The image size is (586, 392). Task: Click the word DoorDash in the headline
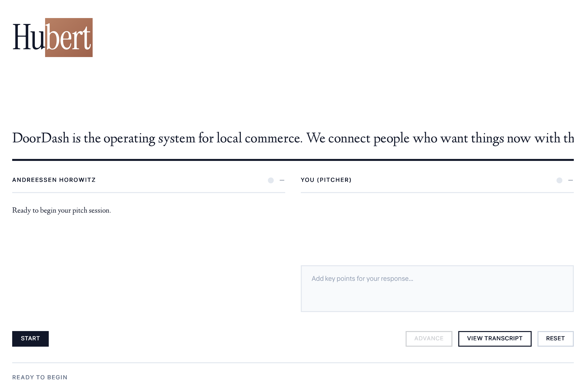pyautogui.click(x=41, y=138)
